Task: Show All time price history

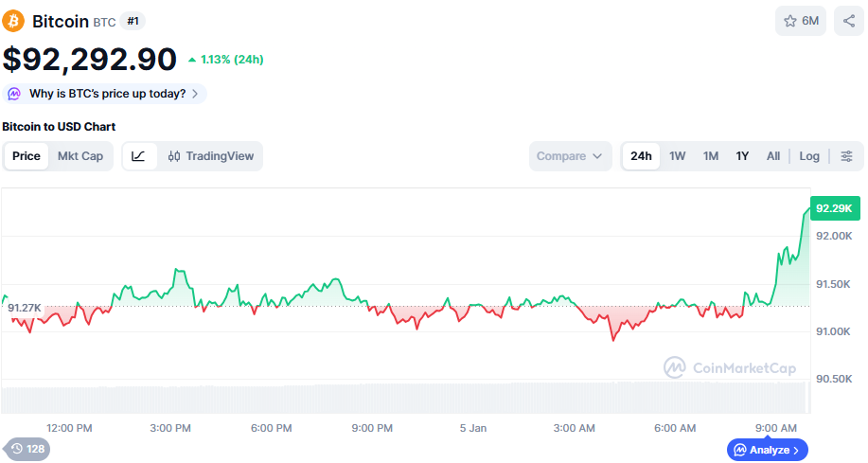Action: [x=773, y=156]
